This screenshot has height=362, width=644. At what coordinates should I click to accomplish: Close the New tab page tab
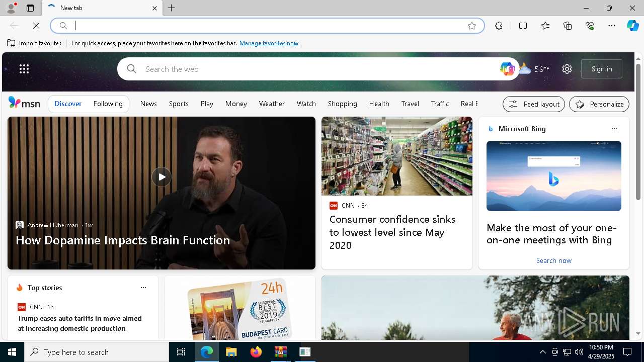tap(154, 8)
